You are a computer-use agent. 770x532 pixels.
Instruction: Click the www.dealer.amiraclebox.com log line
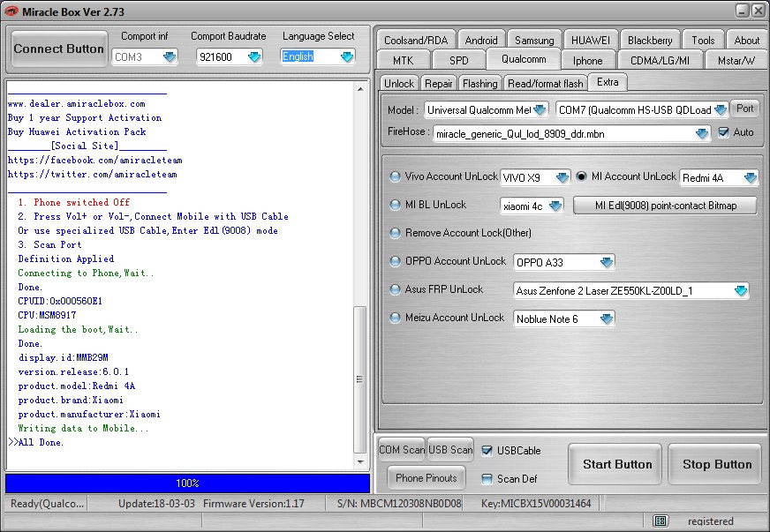pos(76,103)
